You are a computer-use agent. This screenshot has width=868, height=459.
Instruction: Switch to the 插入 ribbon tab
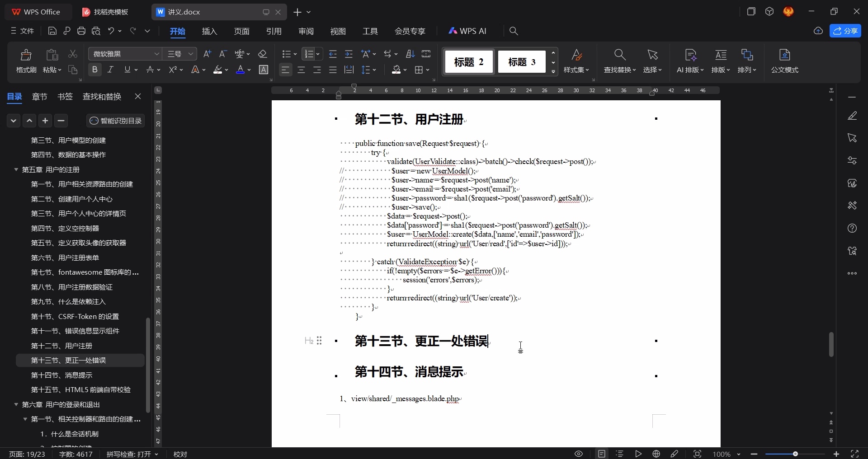click(x=208, y=31)
